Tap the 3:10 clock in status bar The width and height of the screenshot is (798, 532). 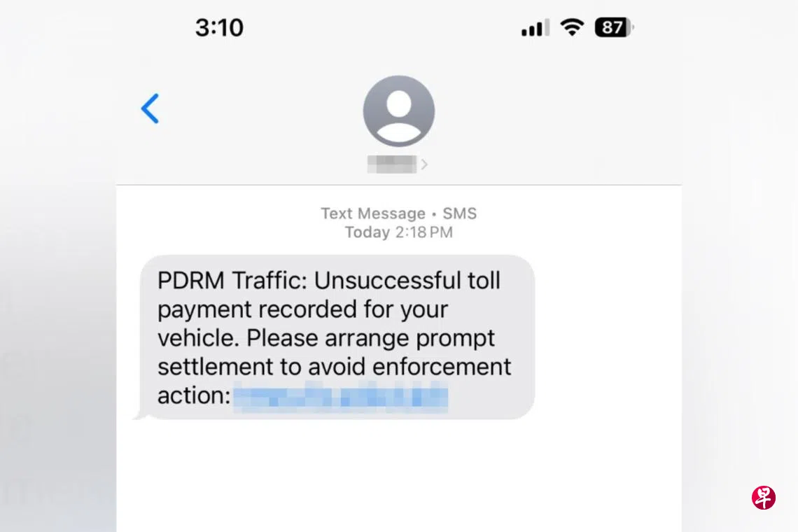(219, 27)
